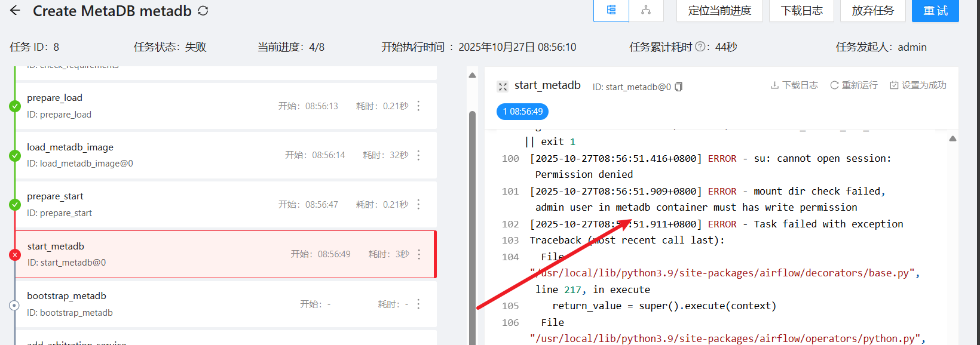Open more options for start_metadb step
Image resolution: width=980 pixels, height=345 pixels.
pyautogui.click(x=419, y=254)
